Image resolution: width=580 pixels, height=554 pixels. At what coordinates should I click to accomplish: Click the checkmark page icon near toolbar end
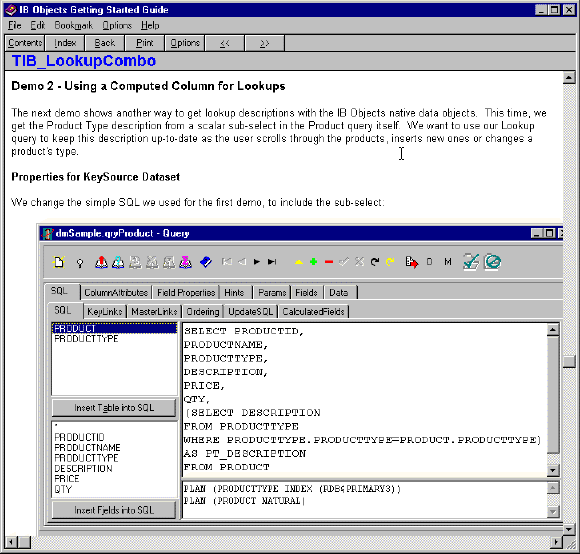pos(471,262)
